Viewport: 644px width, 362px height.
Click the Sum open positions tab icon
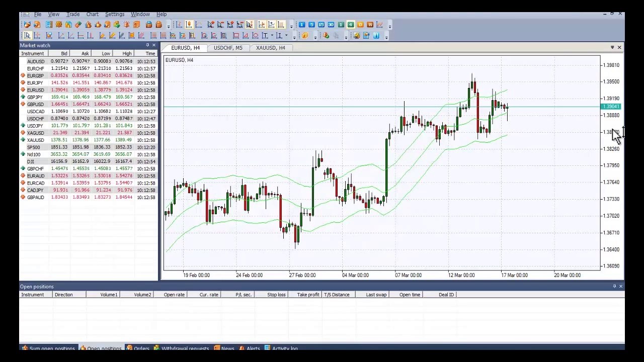25,348
